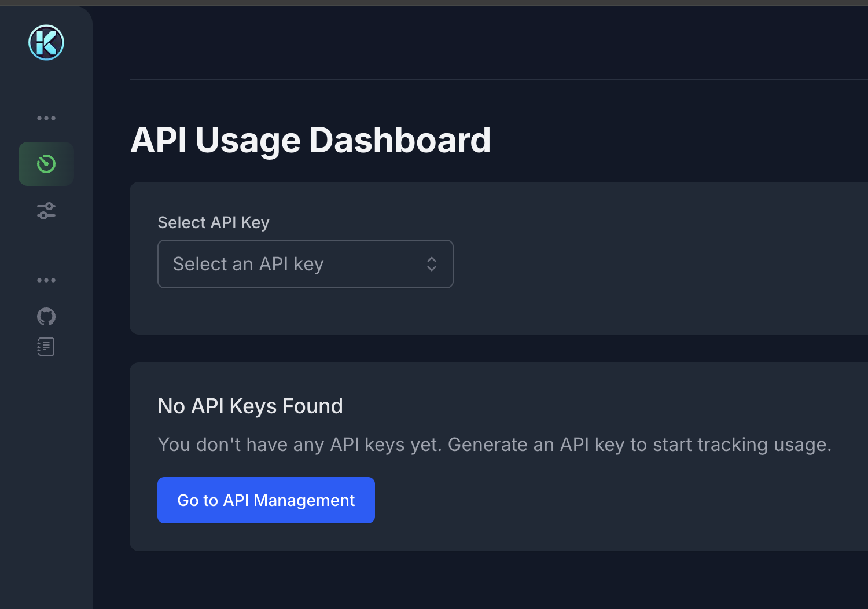
Task: Click the word 'Dashboard' in the page title
Action: pyautogui.click(x=400, y=140)
